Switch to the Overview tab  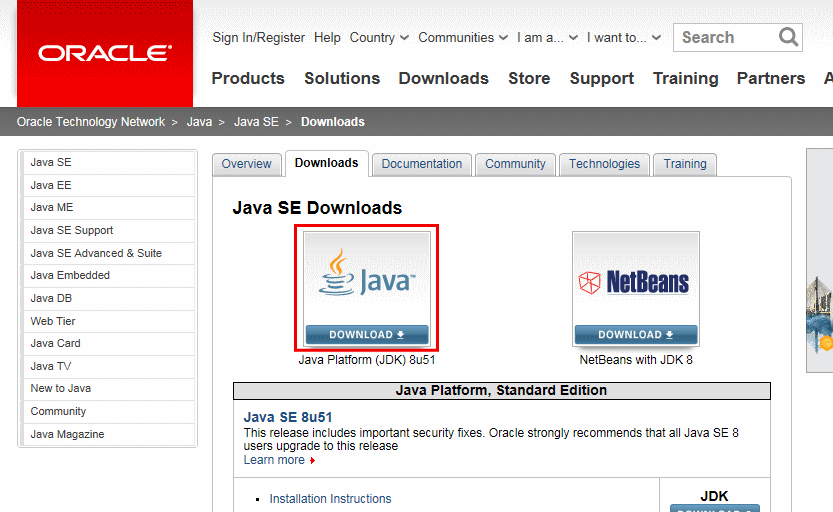tap(246, 164)
